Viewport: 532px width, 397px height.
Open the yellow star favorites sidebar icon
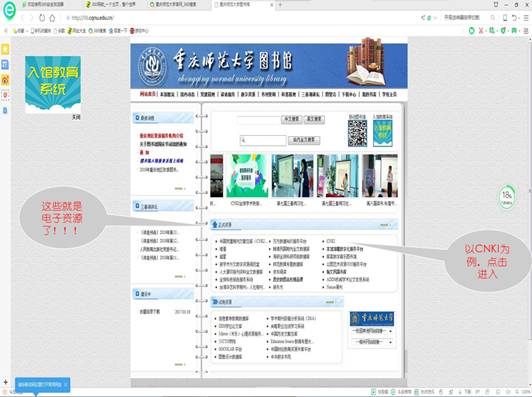point(5,50)
